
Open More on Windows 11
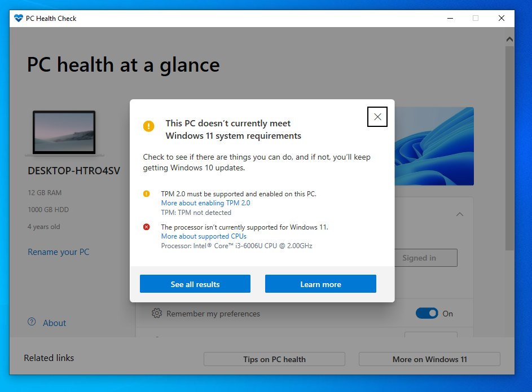click(429, 359)
